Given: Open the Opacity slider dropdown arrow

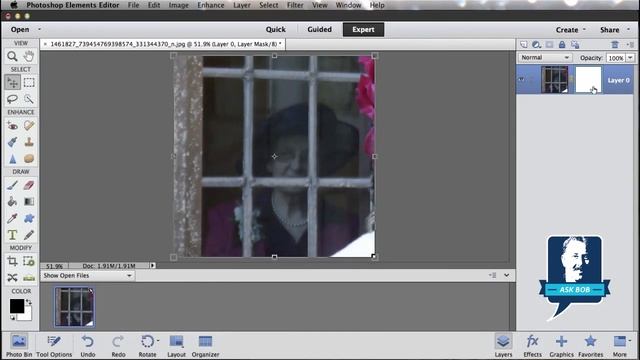Looking at the screenshot, I should click(x=630, y=58).
